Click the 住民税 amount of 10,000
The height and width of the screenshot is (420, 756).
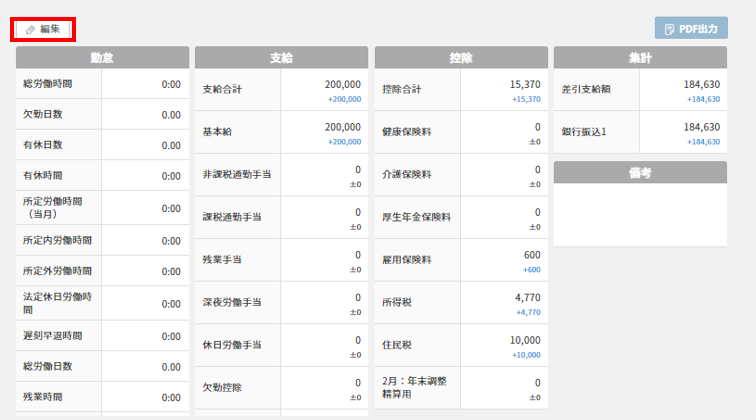524,340
